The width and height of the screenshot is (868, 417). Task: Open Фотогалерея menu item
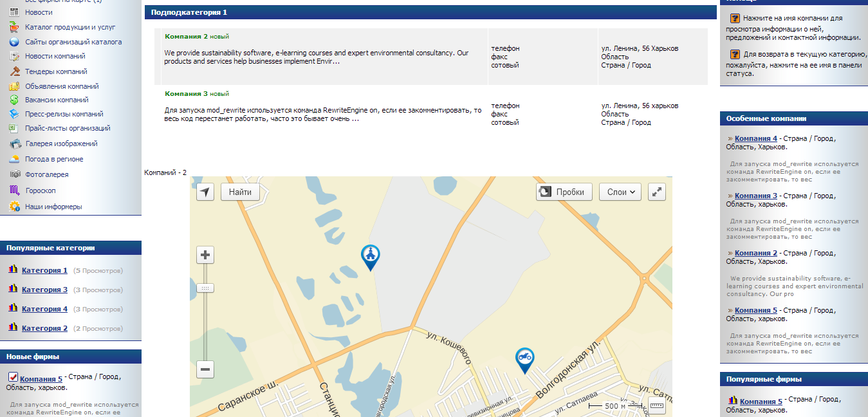click(x=47, y=174)
